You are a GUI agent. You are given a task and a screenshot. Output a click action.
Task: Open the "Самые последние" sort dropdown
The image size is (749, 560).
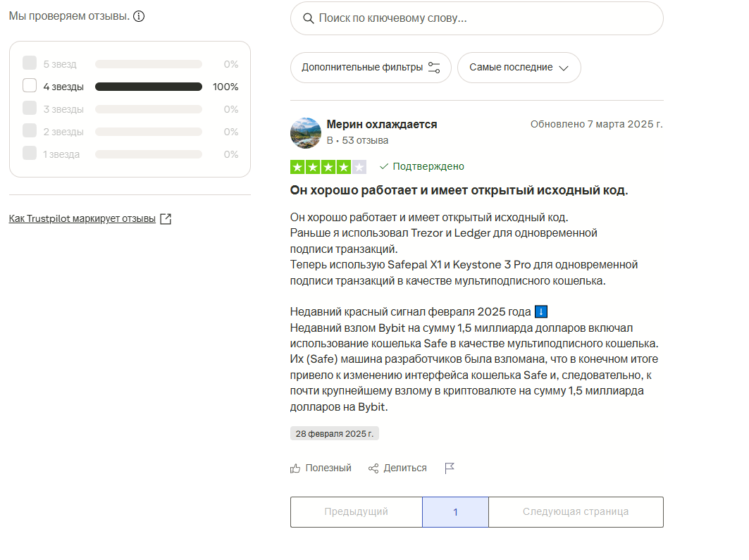519,68
